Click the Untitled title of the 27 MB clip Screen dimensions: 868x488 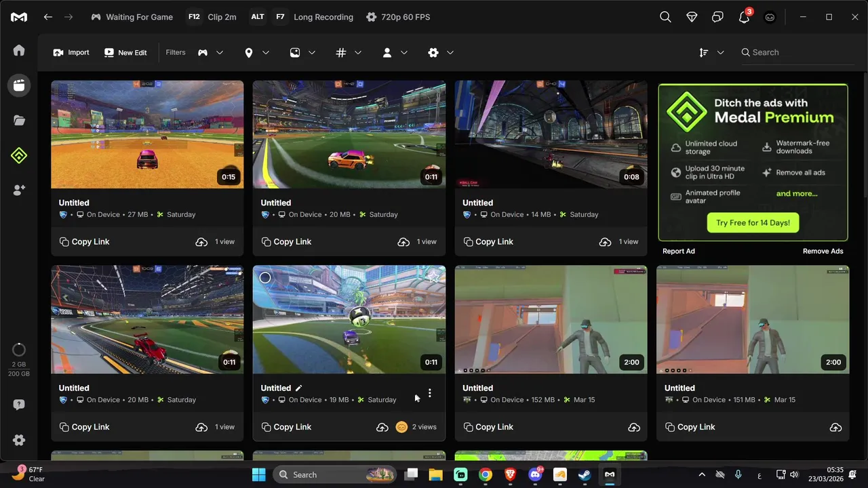click(x=74, y=203)
